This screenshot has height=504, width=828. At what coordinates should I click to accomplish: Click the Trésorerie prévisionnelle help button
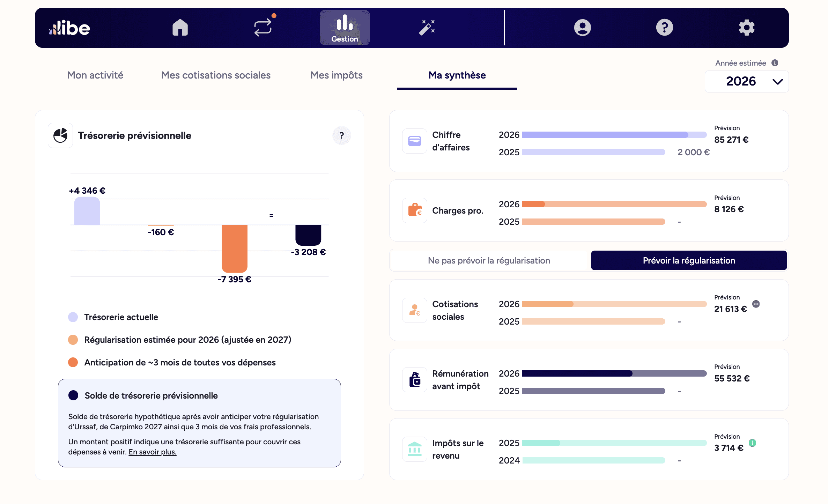click(341, 135)
